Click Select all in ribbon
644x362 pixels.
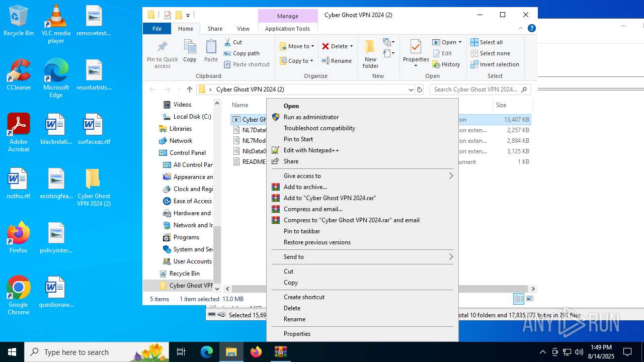487,42
